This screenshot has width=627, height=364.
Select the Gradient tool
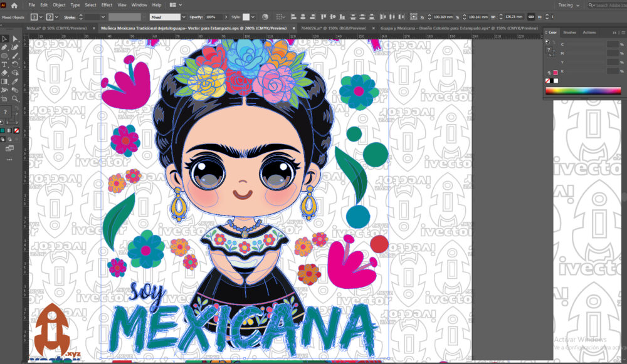(x=4, y=81)
